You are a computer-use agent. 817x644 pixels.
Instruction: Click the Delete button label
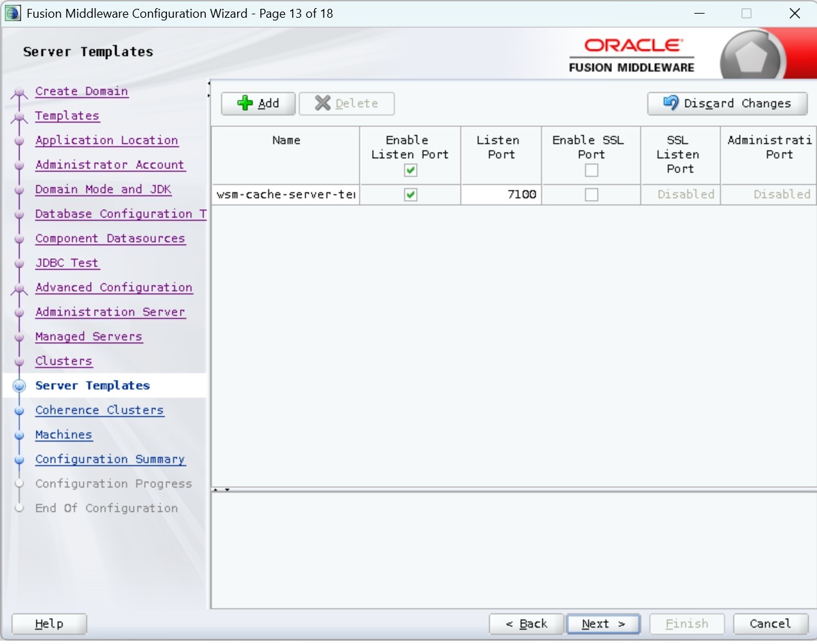point(357,103)
